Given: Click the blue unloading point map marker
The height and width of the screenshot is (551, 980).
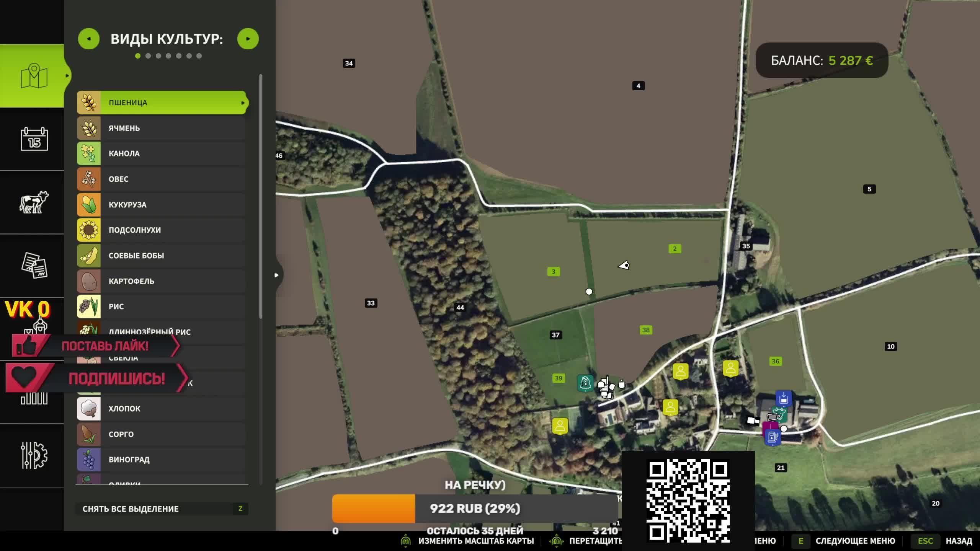Looking at the screenshot, I should (x=783, y=398).
